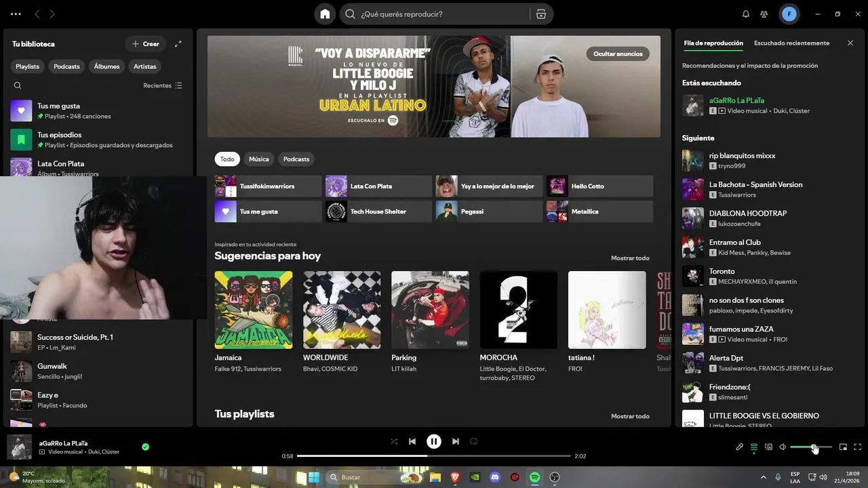Enter full screen mode
This screenshot has height=488, width=868.
pos(857,447)
